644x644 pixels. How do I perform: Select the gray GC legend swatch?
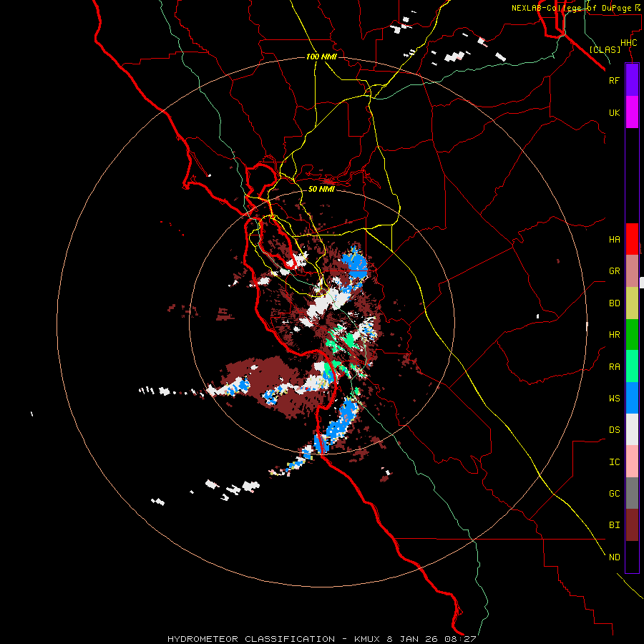pyautogui.click(x=632, y=493)
